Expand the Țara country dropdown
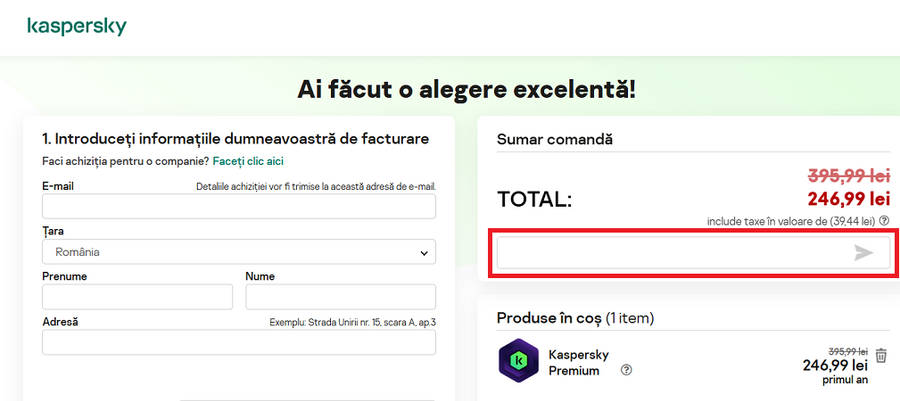This screenshot has height=401, width=900. pyautogui.click(x=239, y=252)
